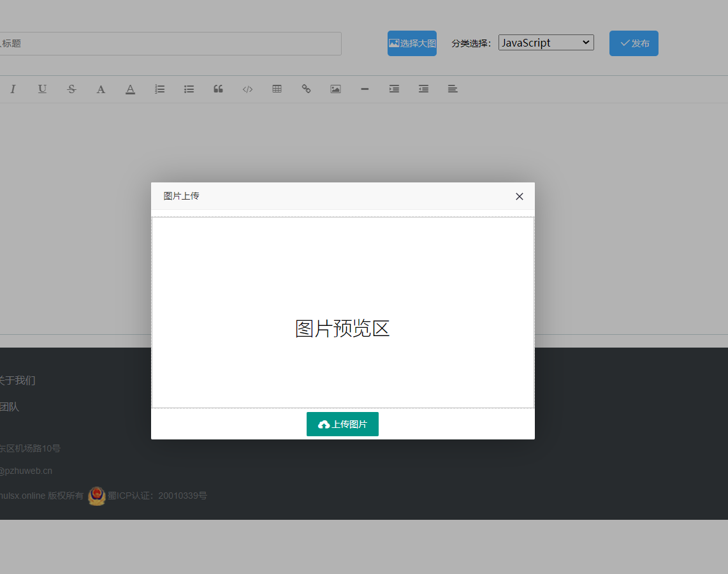This screenshot has width=728, height=574.
Task: Insert a hyperlink
Action: pyautogui.click(x=307, y=89)
